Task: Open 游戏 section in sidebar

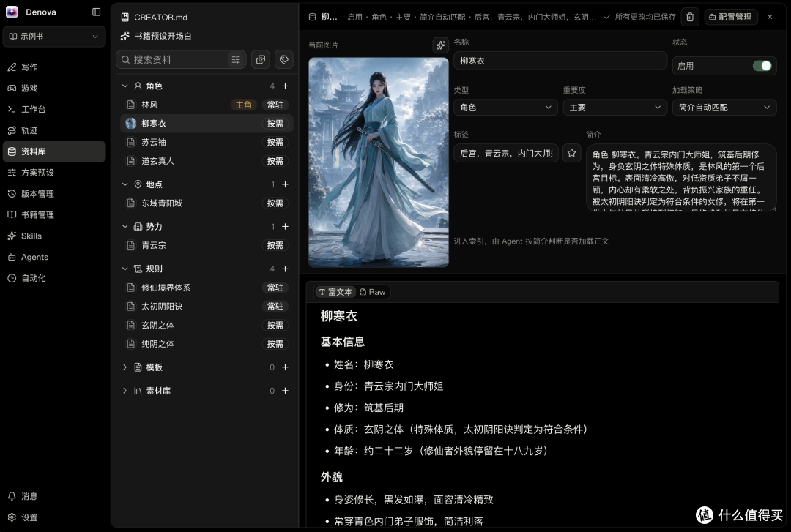Action: click(x=54, y=89)
